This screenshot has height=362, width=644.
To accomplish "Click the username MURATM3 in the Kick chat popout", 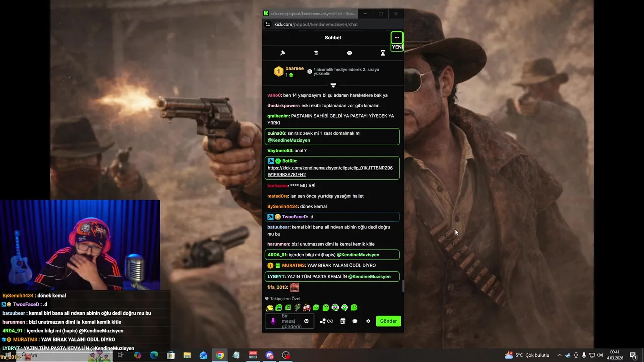I will 293,265.
